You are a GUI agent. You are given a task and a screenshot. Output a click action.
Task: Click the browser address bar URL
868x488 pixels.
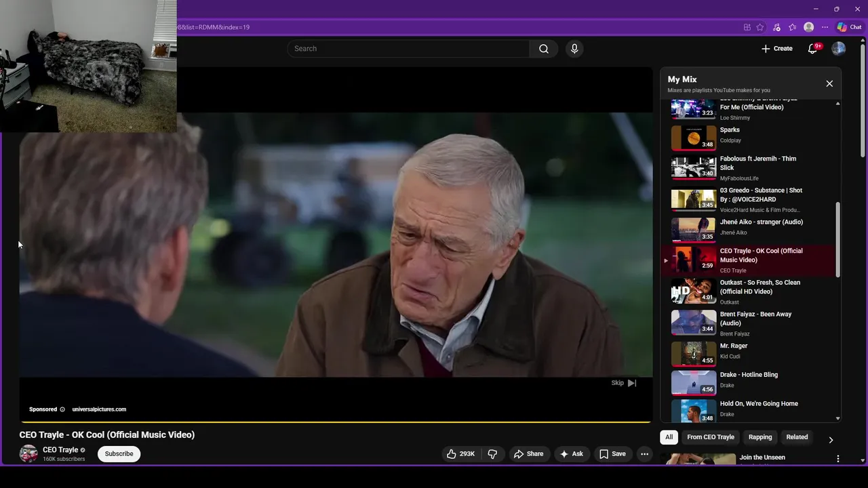(x=213, y=27)
